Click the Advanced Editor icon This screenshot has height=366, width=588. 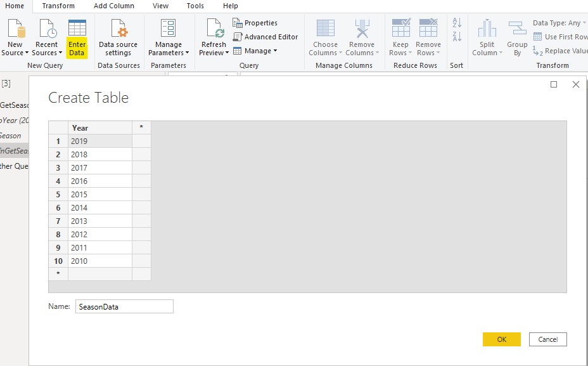238,37
